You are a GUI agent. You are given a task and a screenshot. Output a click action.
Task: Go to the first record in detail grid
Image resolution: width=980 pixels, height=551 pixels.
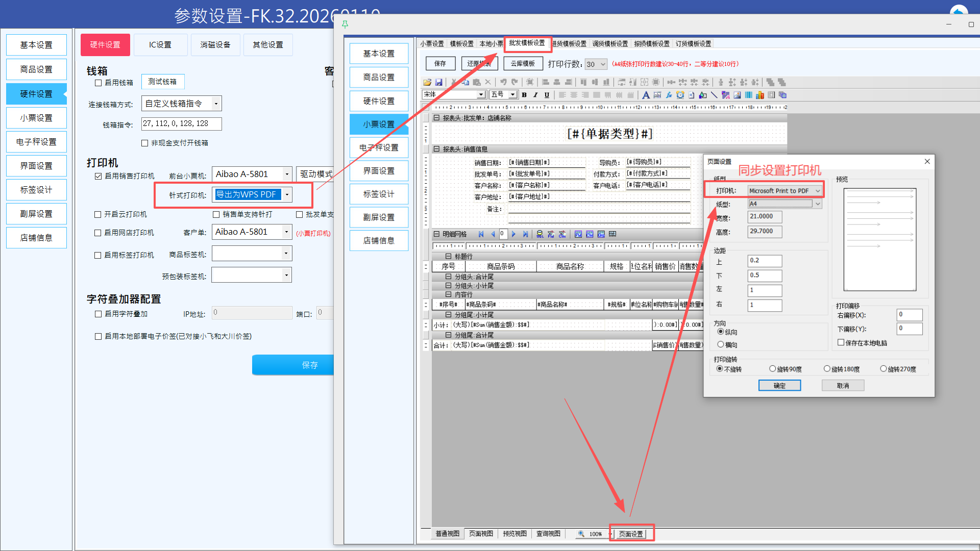point(481,234)
